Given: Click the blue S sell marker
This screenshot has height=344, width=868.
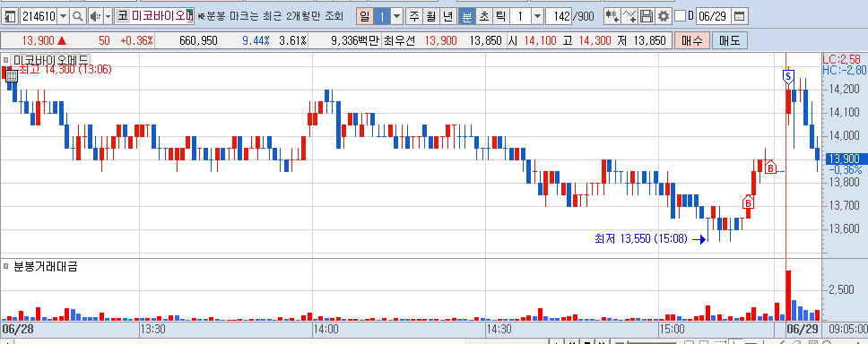Looking at the screenshot, I should [x=789, y=77].
